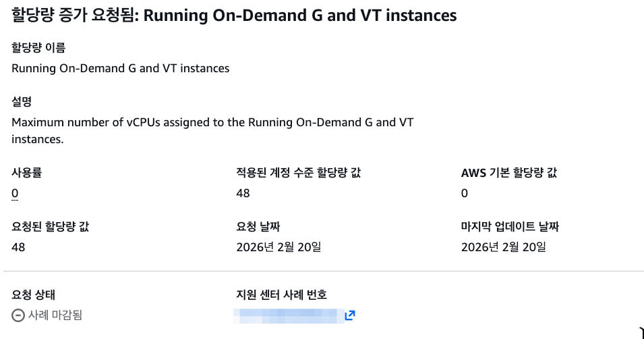This screenshot has height=339, width=644.
Task: Select the 할당량 이름 field label
Action: [x=38, y=48]
